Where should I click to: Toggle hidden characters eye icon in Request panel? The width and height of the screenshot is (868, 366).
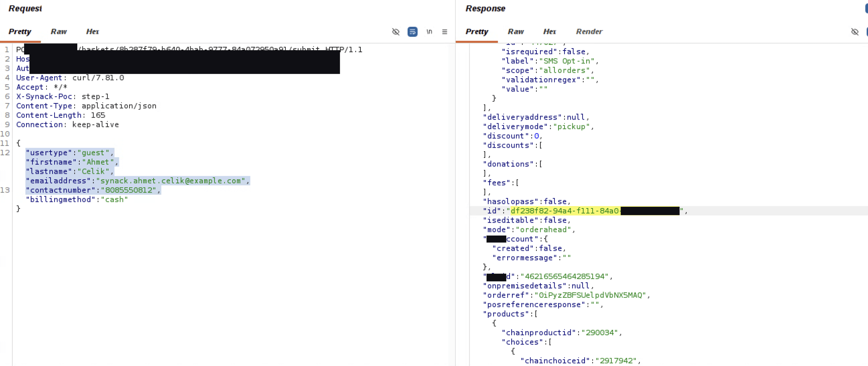[x=396, y=32]
